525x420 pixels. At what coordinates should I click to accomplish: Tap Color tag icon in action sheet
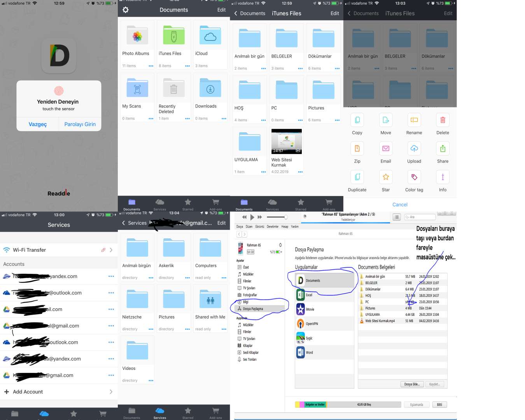pyautogui.click(x=414, y=177)
